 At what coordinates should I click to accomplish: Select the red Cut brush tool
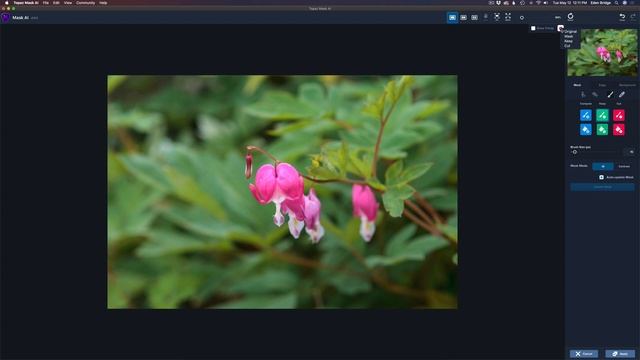click(619, 115)
